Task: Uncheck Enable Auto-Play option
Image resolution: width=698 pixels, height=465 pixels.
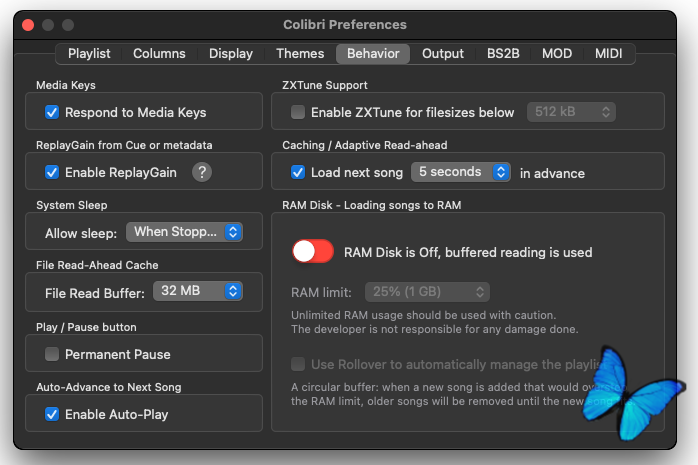Action: click(x=52, y=414)
